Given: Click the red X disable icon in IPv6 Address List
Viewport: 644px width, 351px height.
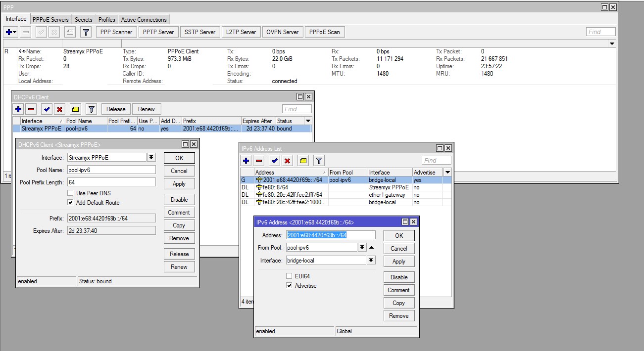Looking at the screenshot, I should pyautogui.click(x=287, y=161).
